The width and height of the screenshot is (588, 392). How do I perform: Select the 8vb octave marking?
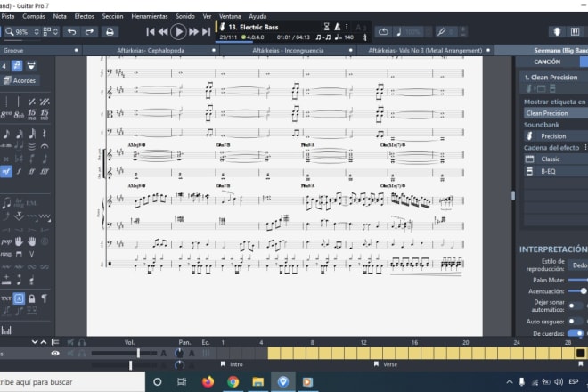click(x=19, y=114)
